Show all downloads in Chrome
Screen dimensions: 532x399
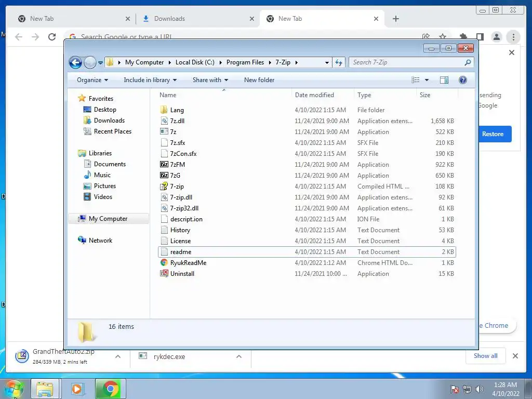(485, 356)
